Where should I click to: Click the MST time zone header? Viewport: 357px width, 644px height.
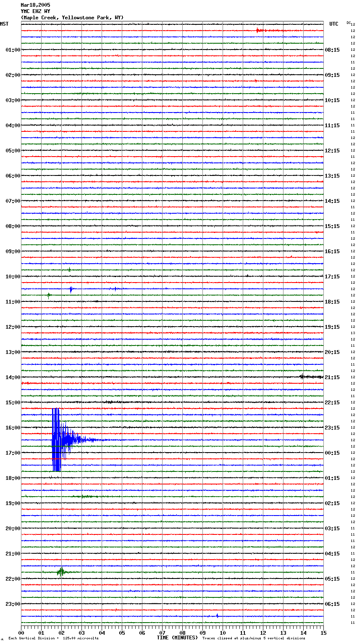tap(4, 24)
